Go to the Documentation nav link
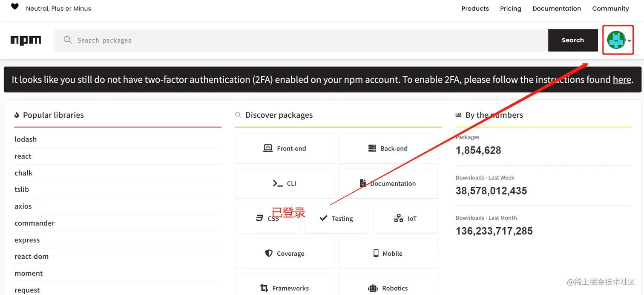This screenshot has width=644, height=295. coord(556,9)
